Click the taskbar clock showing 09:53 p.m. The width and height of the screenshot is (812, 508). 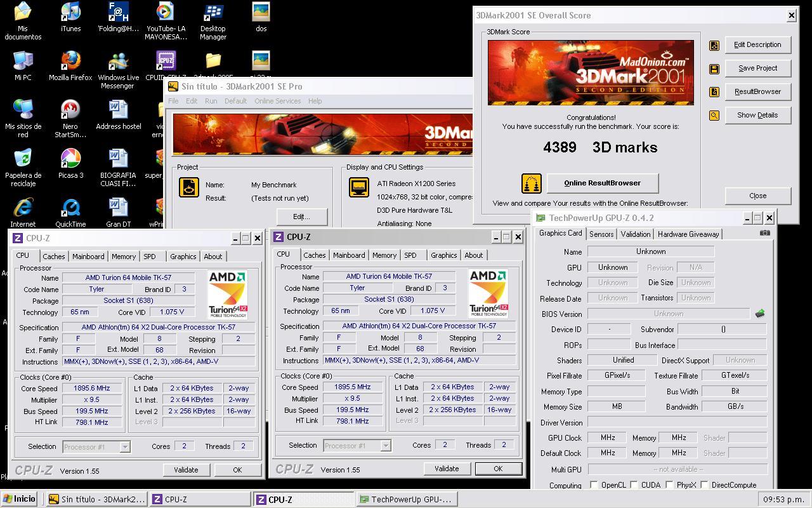[x=784, y=500]
